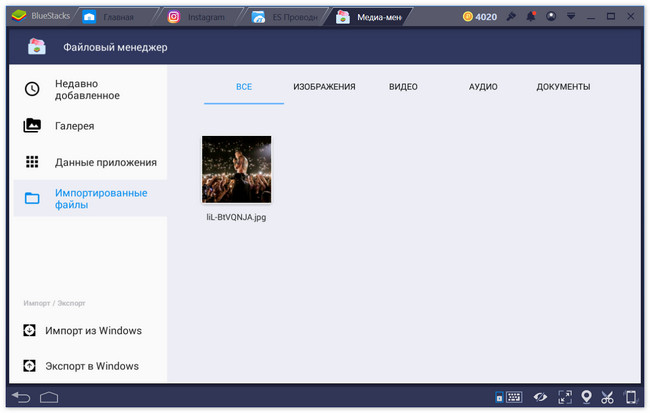Click the rotate device icon
Image resolution: width=650 pixels, height=413 pixels.
pos(631,397)
